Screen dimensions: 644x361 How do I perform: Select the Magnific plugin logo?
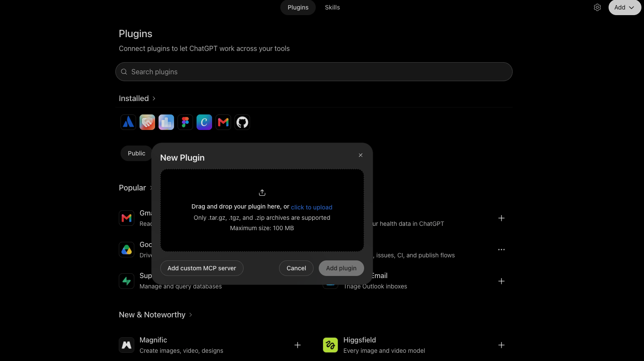coord(127,345)
